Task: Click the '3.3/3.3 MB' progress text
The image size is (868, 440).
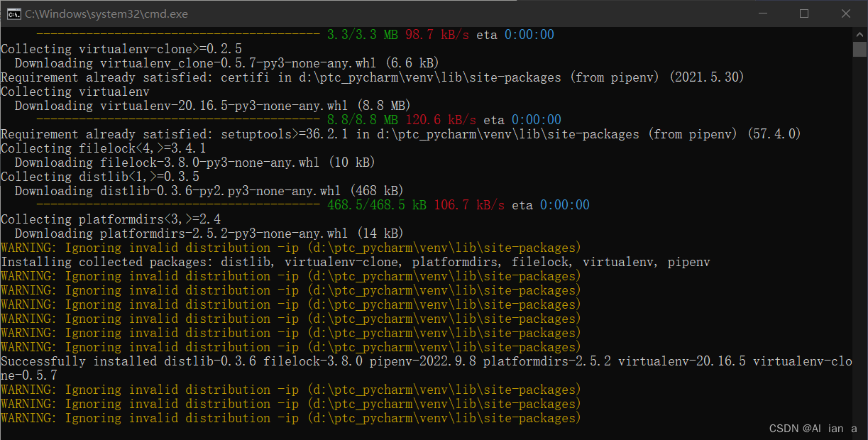Action: pos(362,35)
